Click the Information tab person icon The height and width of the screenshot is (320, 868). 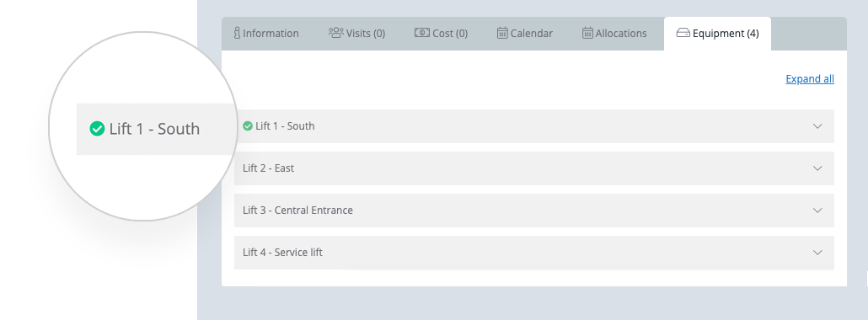point(237,33)
